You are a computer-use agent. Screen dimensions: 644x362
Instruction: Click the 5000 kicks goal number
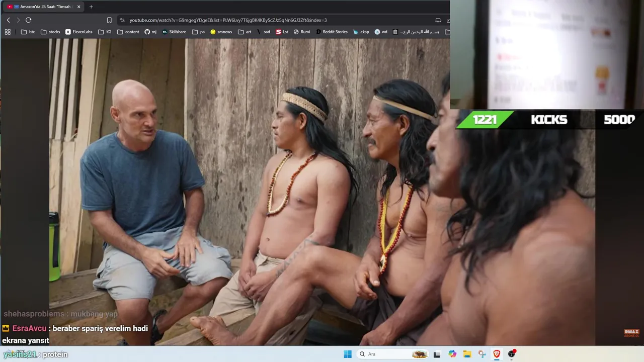(619, 120)
